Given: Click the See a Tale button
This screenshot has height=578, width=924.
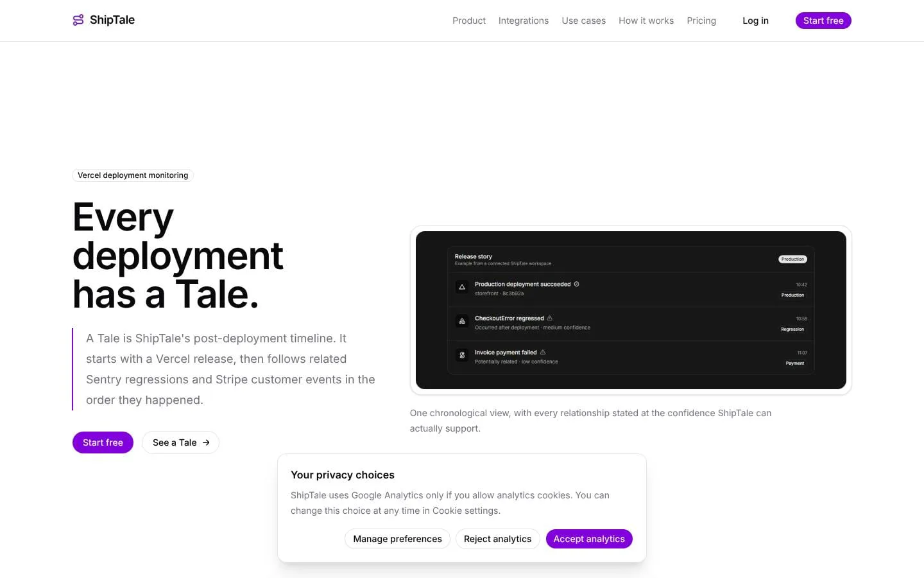Looking at the screenshot, I should [180, 442].
